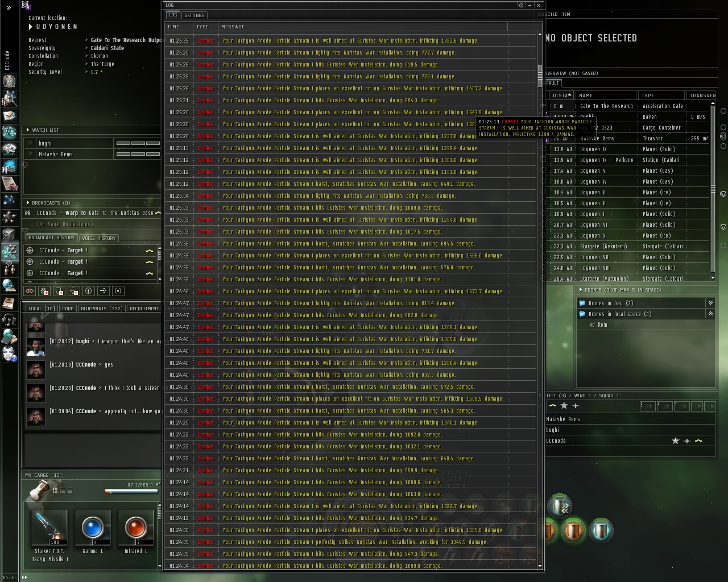
Task: Open the EVE Mail envelope icon
Action: (9, 116)
